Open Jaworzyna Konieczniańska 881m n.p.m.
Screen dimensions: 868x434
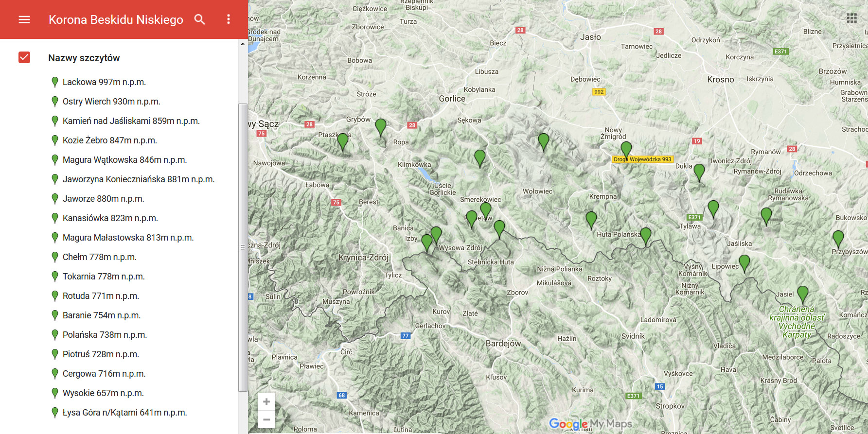(x=139, y=179)
